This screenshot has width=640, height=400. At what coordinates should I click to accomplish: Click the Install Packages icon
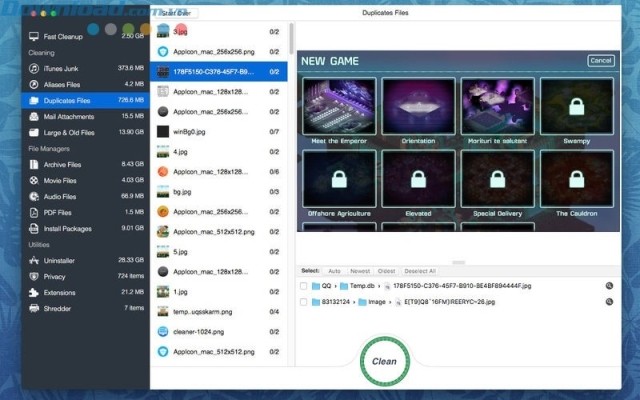(x=34, y=229)
